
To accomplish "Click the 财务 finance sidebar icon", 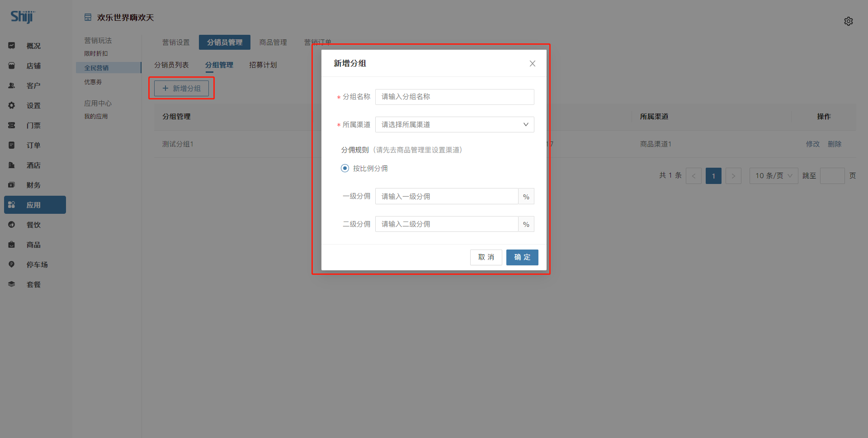I will [x=12, y=185].
